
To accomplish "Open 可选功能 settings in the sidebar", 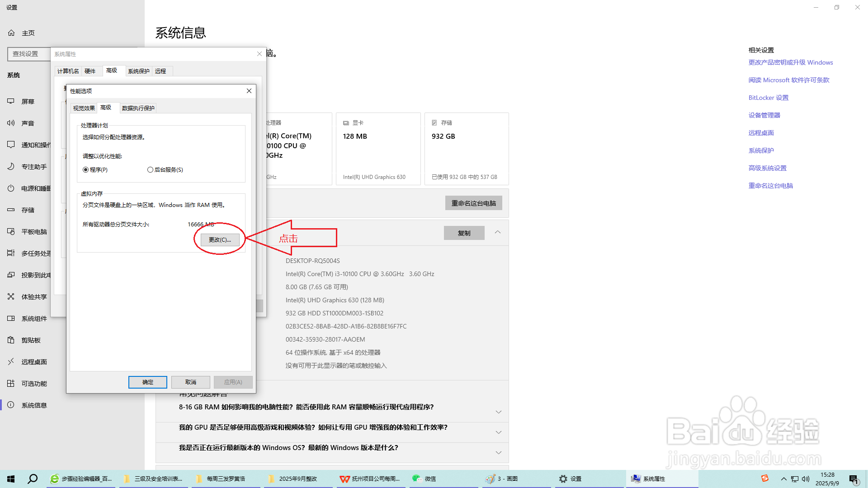I will click(x=34, y=383).
